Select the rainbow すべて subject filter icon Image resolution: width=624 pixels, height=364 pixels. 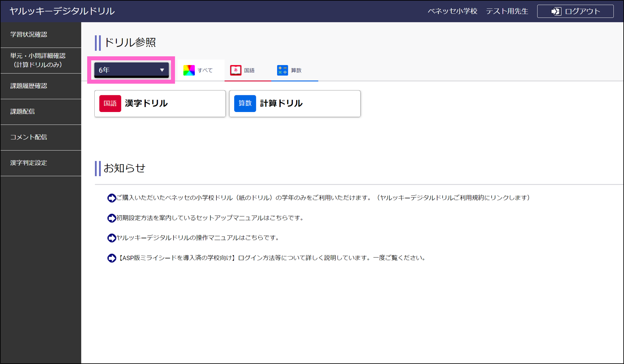pos(189,70)
